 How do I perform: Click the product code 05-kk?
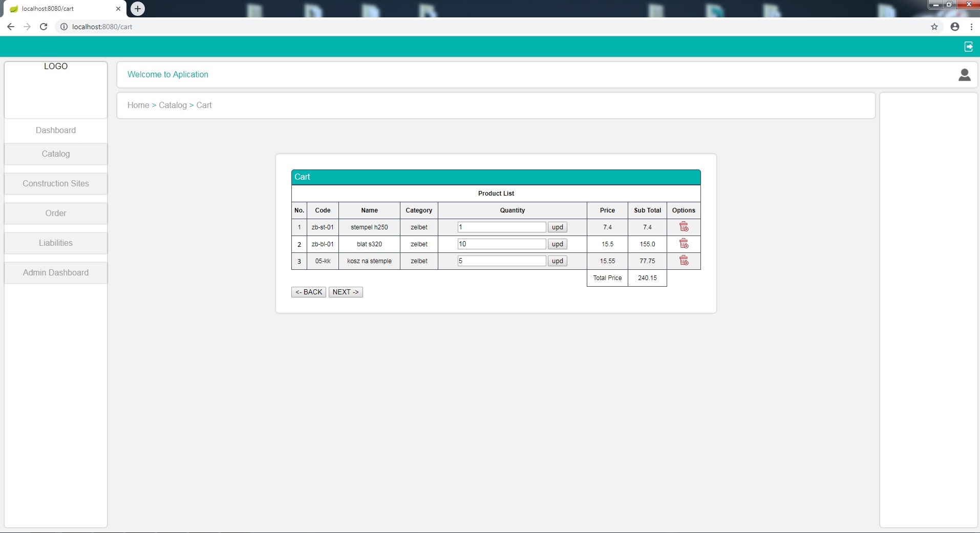[x=323, y=261]
